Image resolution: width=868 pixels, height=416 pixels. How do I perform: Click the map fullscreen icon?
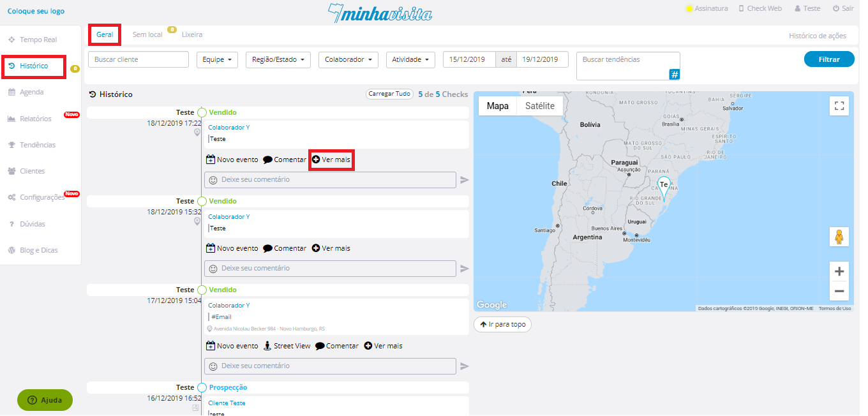click(839, 106)
